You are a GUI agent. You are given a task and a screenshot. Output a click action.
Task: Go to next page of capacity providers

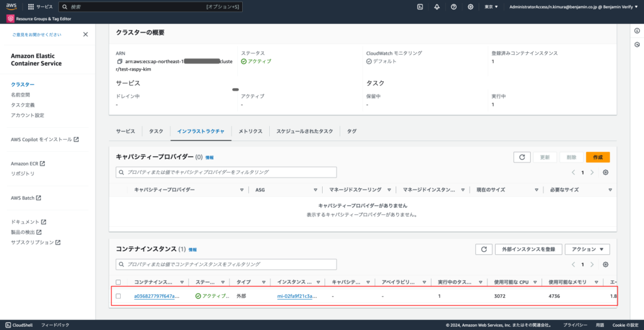tap(592, 173)
